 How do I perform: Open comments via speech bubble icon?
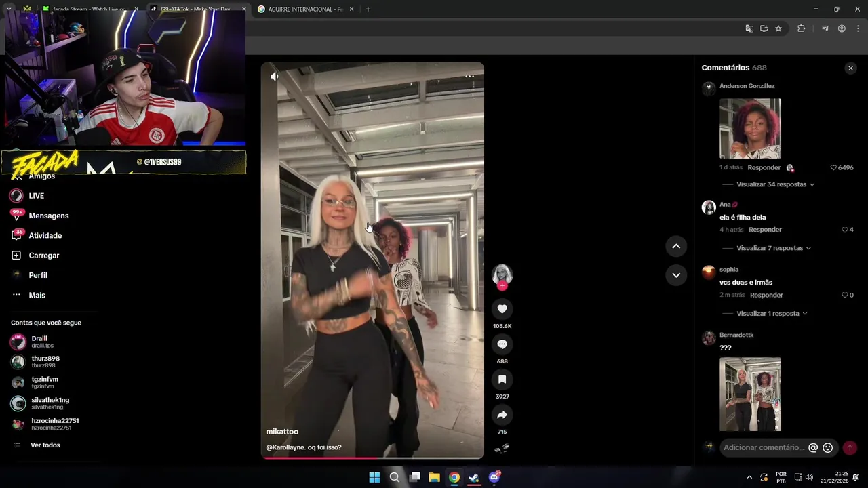502,344
